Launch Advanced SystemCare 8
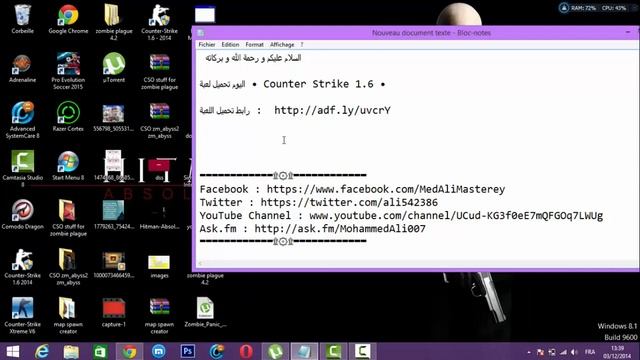The image size is (640, 360). [22, 120]
